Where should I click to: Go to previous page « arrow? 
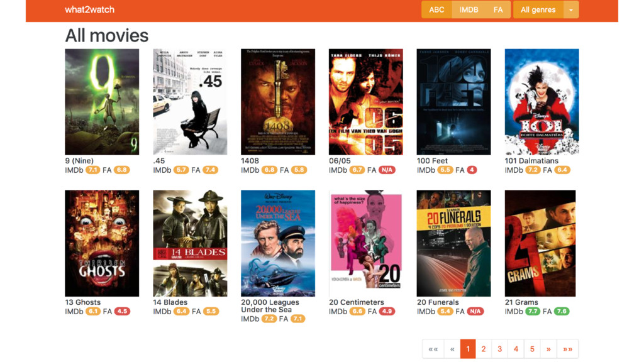click(452, 349)
